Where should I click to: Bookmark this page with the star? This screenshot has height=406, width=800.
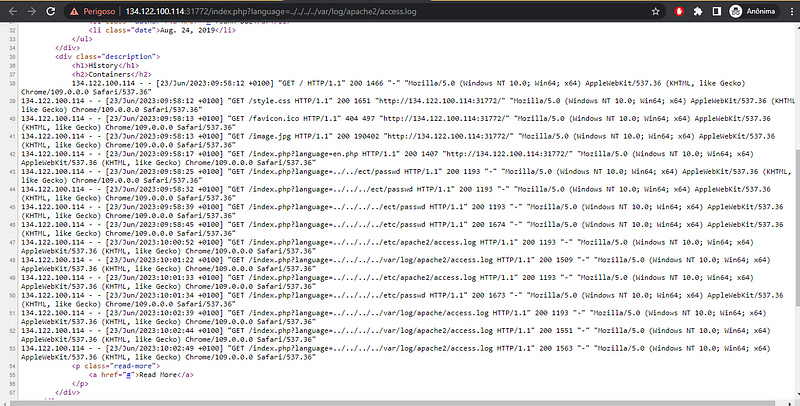(x=656, y=11)
